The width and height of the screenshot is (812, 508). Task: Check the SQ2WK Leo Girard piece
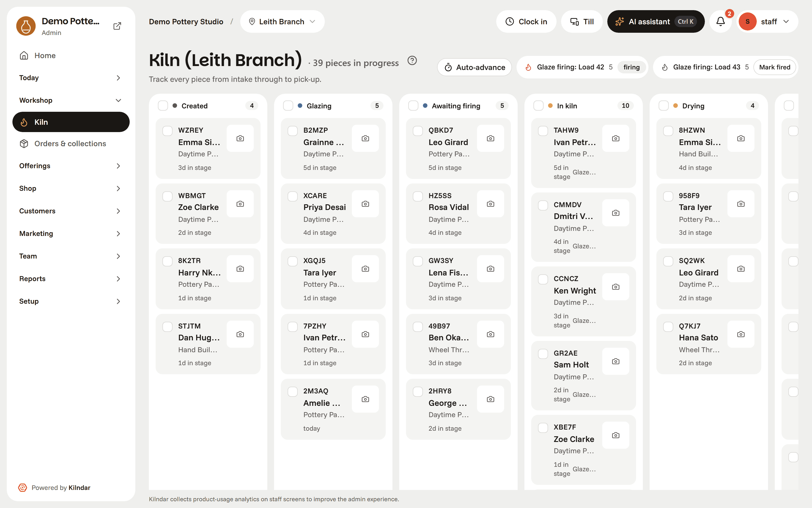click(x=668, y=261)
